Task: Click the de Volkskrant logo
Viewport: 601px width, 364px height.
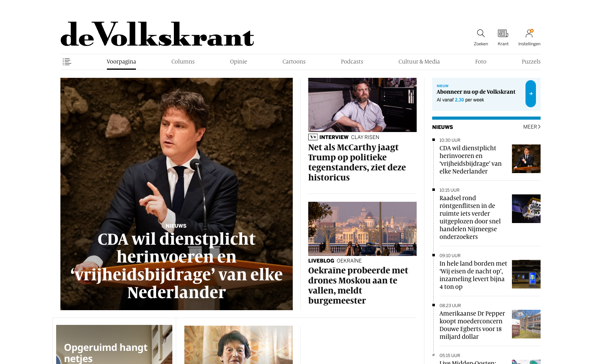Action: tap(157, 34)
